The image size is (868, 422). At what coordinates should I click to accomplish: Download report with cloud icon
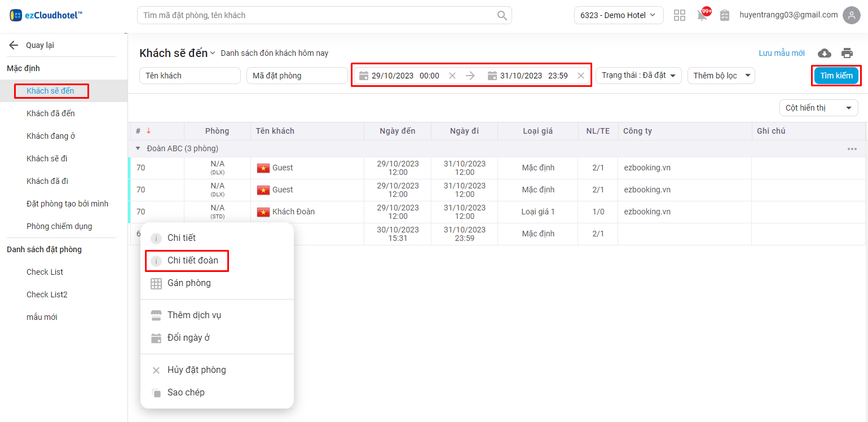coord(825,53)
